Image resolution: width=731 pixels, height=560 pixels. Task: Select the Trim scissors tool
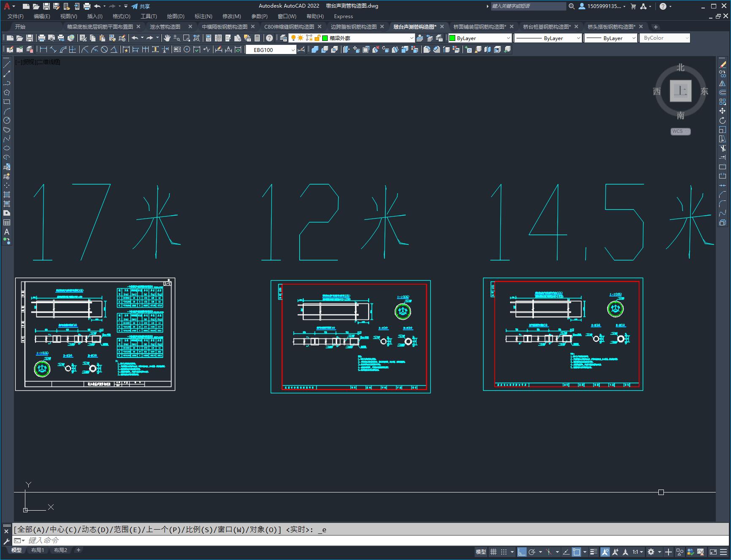tap(723, 148)
